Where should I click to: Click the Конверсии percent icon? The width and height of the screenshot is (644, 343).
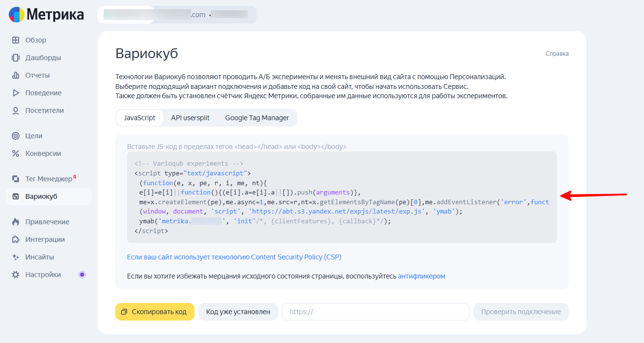[16, 153]
